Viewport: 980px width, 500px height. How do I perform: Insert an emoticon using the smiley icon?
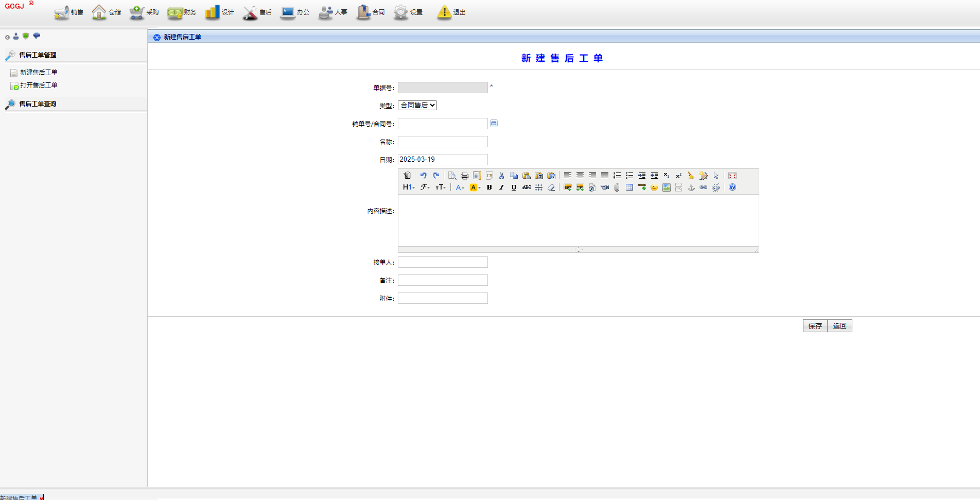pos(654,187)
